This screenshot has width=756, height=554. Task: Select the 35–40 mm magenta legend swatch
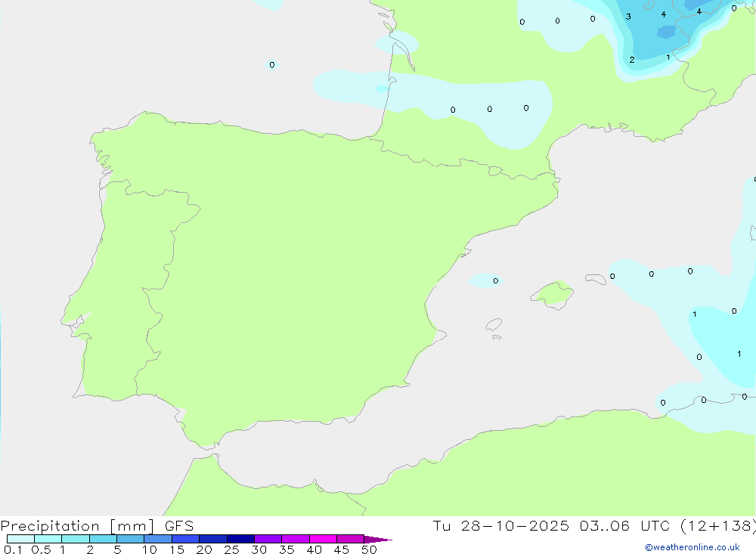[x=296, y=539]
